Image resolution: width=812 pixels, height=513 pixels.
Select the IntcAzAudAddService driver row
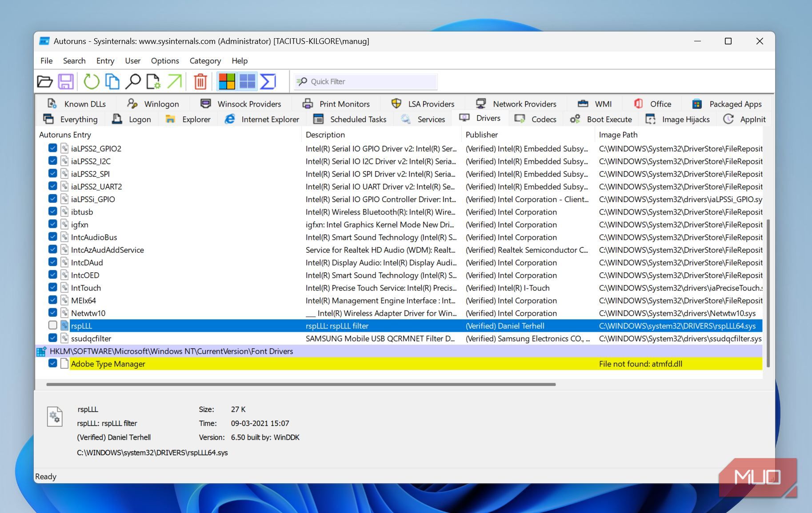click(x=399, y=250)
